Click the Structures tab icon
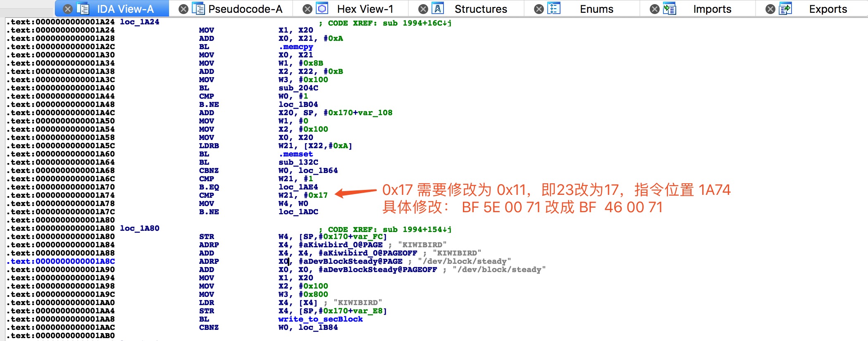Image resolution: width=868 pixels, height=341 pixels. click(x=438, y=8)
